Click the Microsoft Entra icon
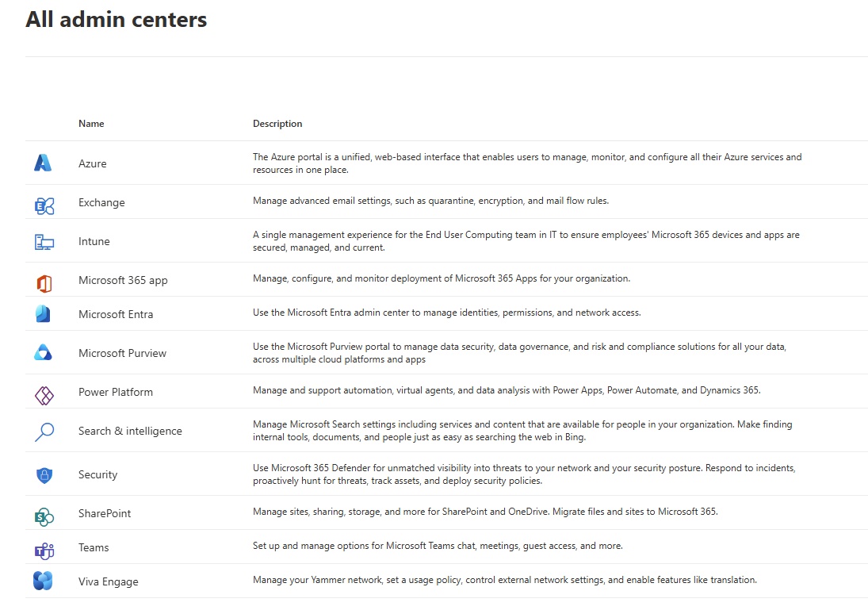 [x=43, y=314]
